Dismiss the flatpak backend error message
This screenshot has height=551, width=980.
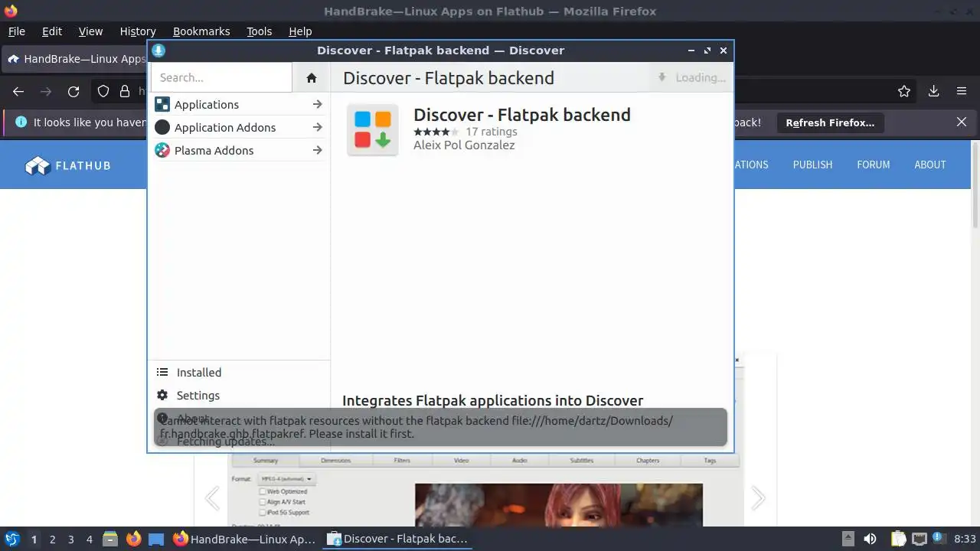pos(440,427)
